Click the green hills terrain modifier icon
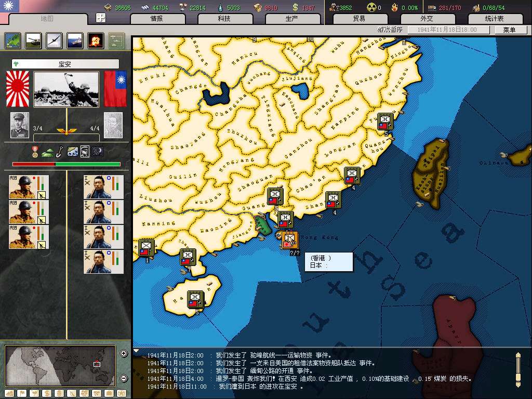 click(47, 153)
